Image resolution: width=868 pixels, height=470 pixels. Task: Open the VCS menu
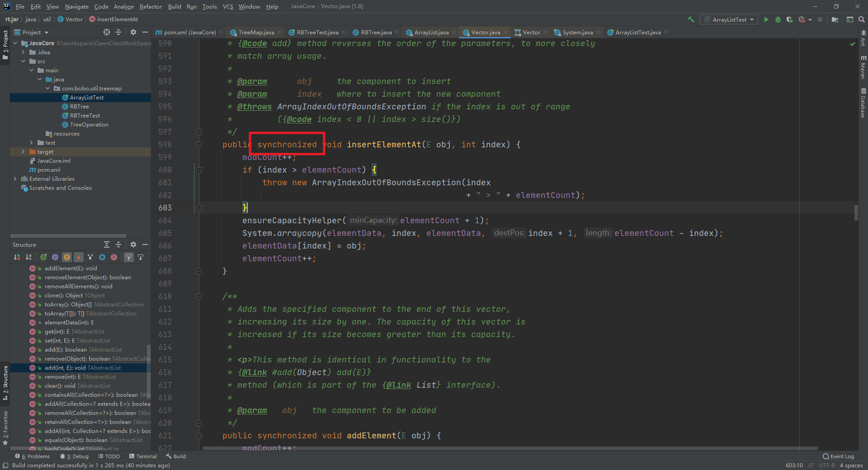point(228,6)
